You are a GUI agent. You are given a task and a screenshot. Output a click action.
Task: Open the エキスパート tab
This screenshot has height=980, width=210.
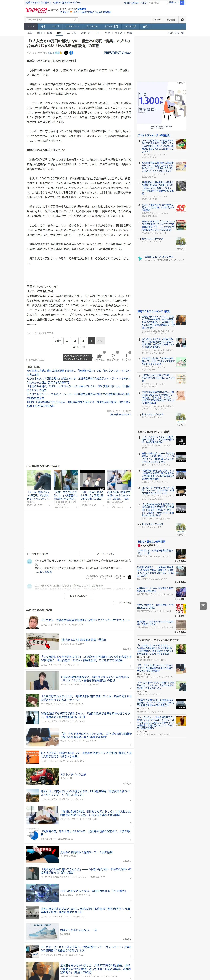(x=72, y=27)
